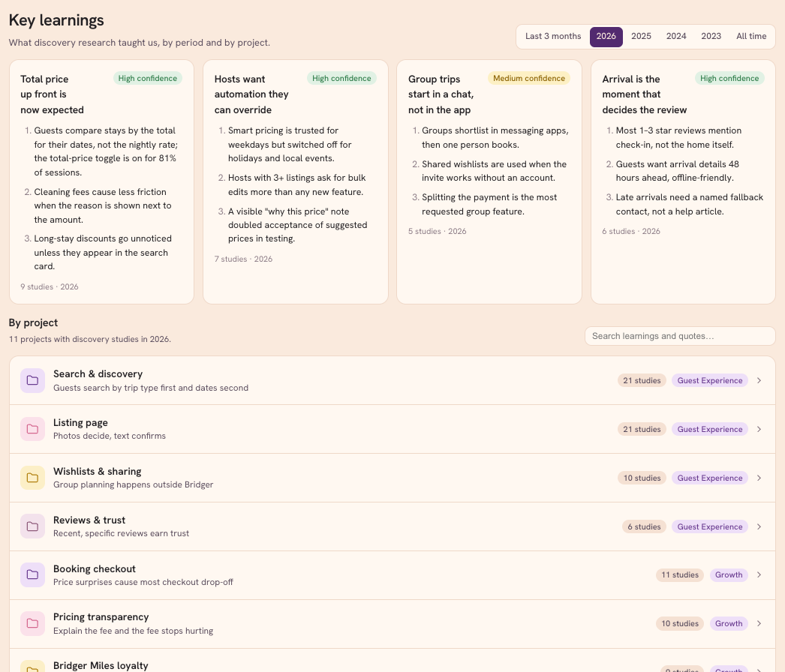The height and width of the screenshot is (672, 785).
Task: Open the Wishlists & sharing row chevron
Action: (x=759, y=478)
